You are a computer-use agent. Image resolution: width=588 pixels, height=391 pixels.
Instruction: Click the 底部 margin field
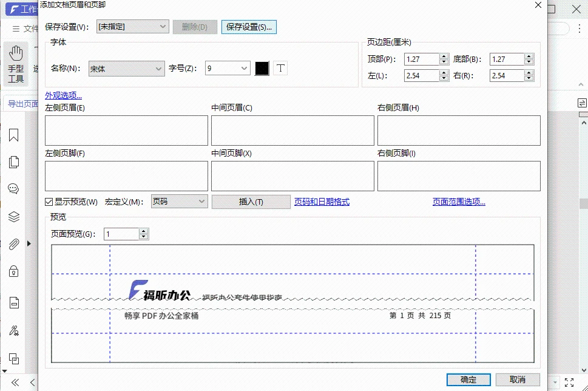pyautogui.click(x=507, y=59)
